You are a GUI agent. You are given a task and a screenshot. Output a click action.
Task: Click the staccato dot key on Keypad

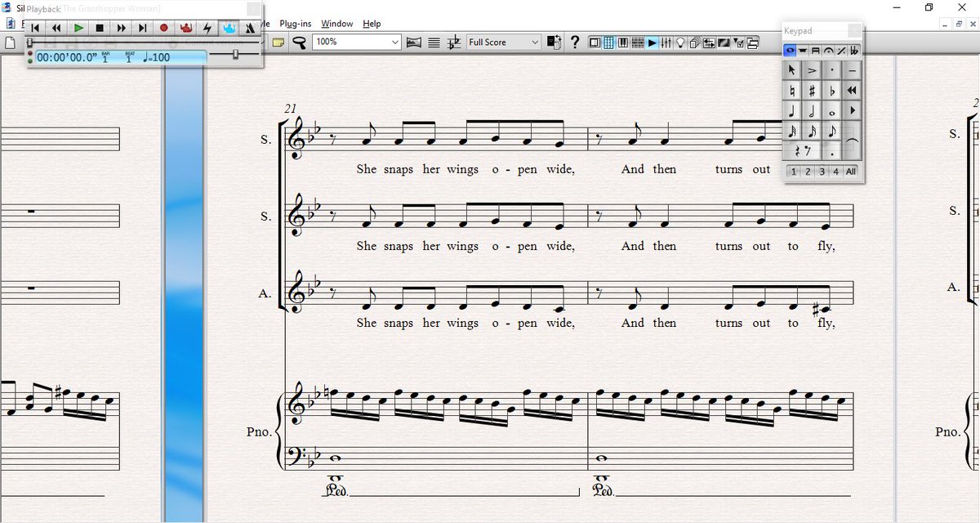(x=832, y=70)
